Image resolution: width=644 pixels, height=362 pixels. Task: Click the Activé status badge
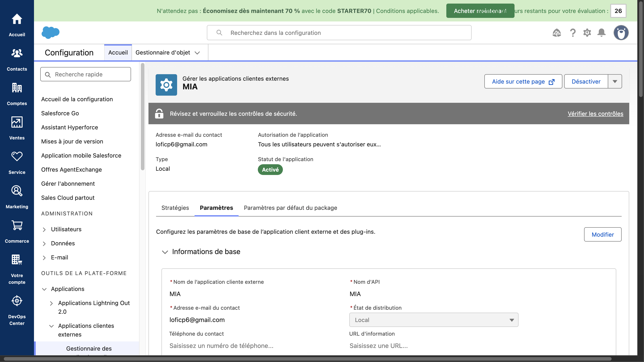270,170
